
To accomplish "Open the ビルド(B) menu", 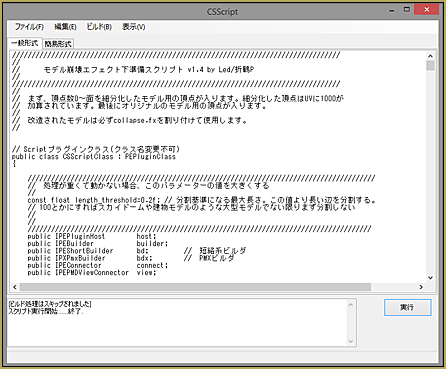I will [x=99, y=27].
